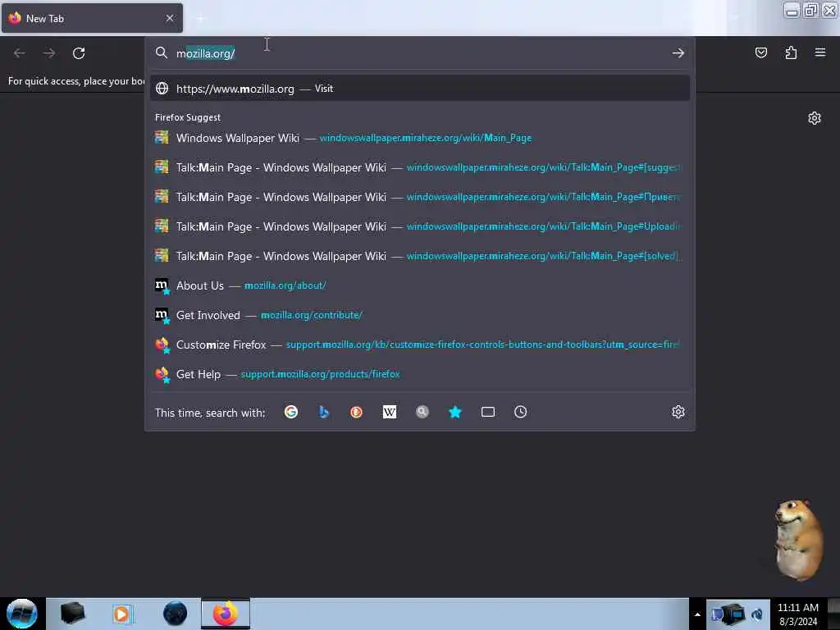The image size is (840, 630).
Task: Open the Windows Start orb
Action: [x=21, y=614]
